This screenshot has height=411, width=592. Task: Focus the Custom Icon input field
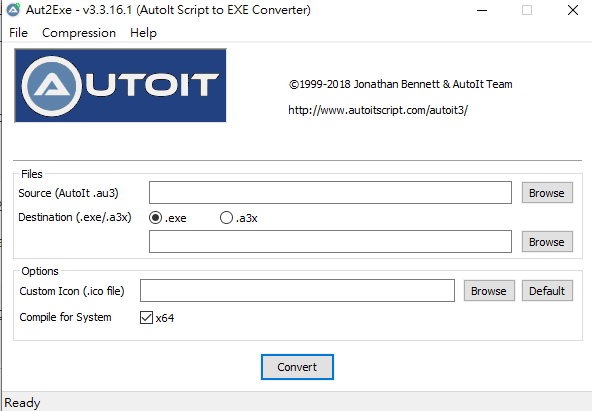[297, 291]
